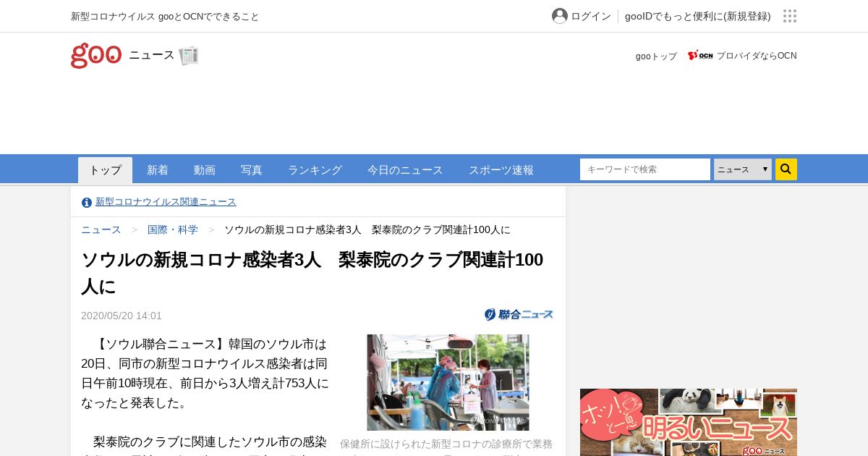Click the ニュース breadcrumb link

coord(101,229)
